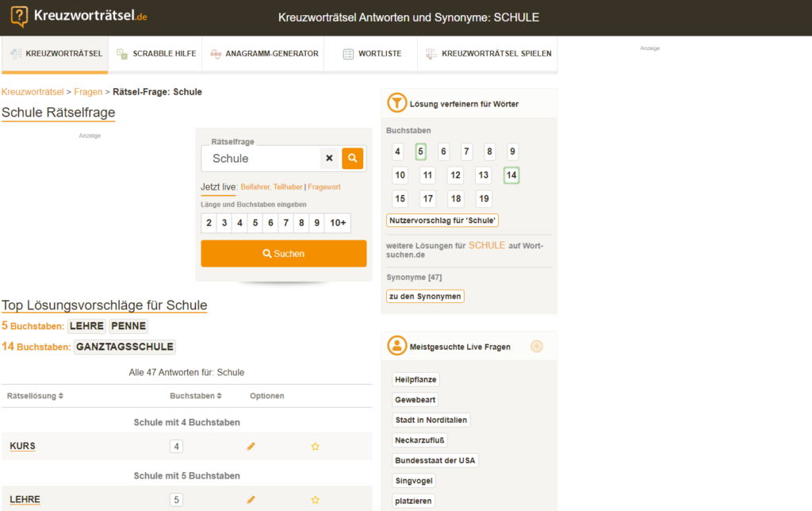The width and height of the screenshot is (812, 511).
Task: Open the live question Heilpflanze
Action: pos(416,379)
